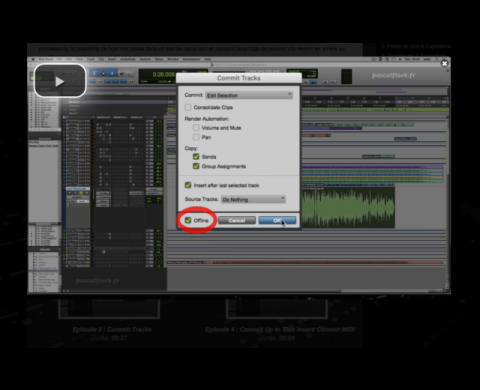480x390 pixels.
Task: Toggle Insert after last selected track
Action: (188, 185)
